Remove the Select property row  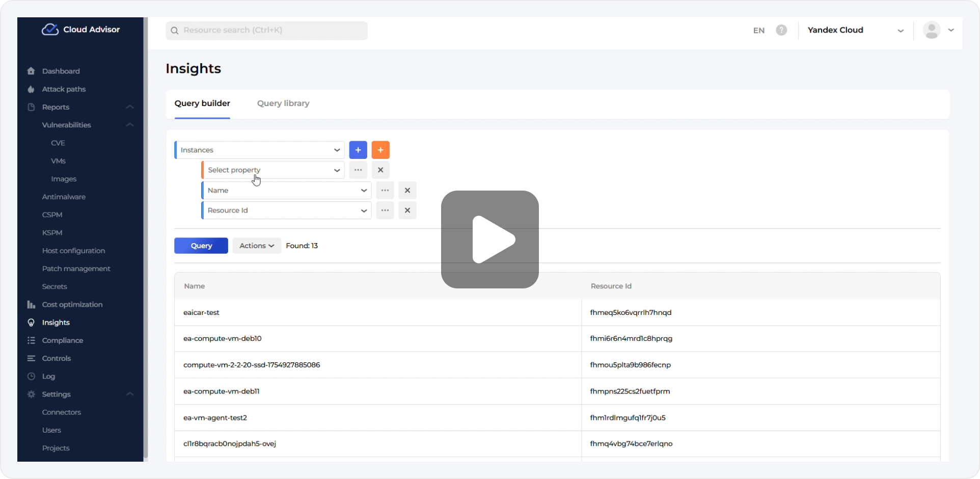(x=380, y=170)
